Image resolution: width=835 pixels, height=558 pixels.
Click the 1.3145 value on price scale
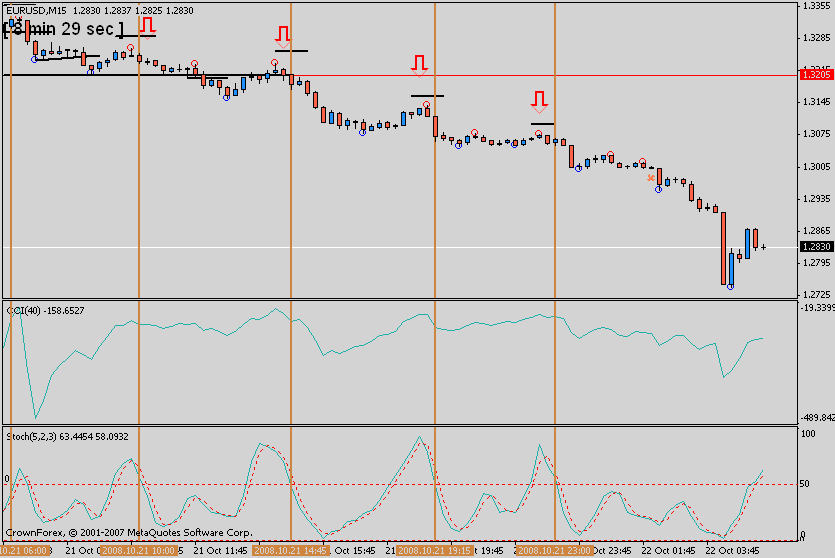816,102
